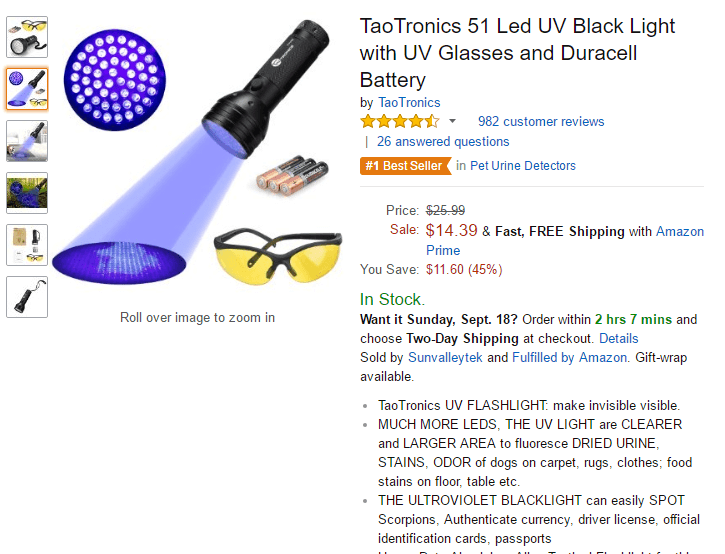Select the package contents thumbnail with manual
Viewport: 725px width, 554px height.
[27, 245]
